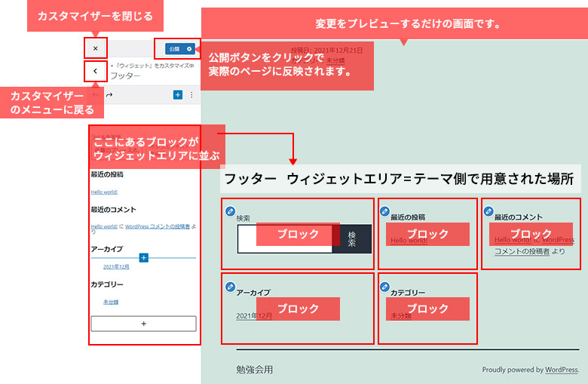Image resolution: width=588 pixels, height=384 pixels.
Task: Click the 2021年12月 archive link in preview
Action: pyautogui.click(x=254, y=316)
